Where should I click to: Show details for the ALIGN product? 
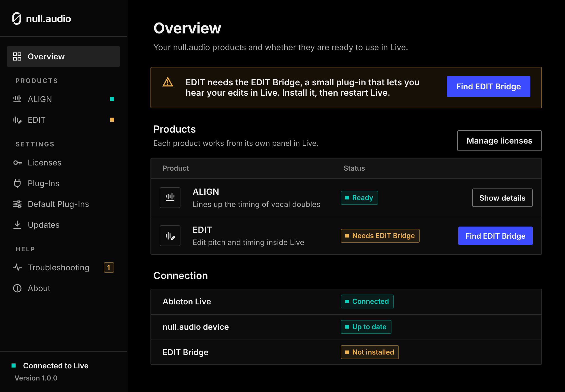click(502, 198)
